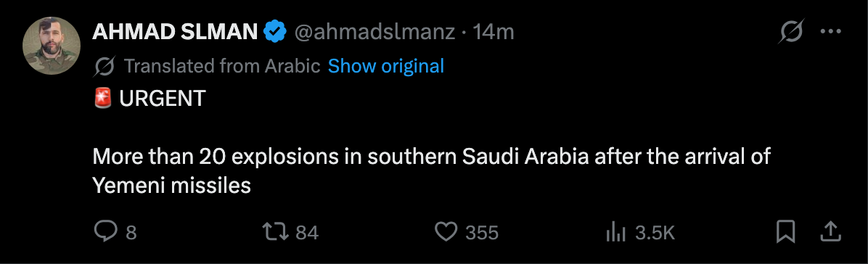868x264 pixels.
Task: Click the blue verified checkmark badge
Action: (x=274, y=33)
